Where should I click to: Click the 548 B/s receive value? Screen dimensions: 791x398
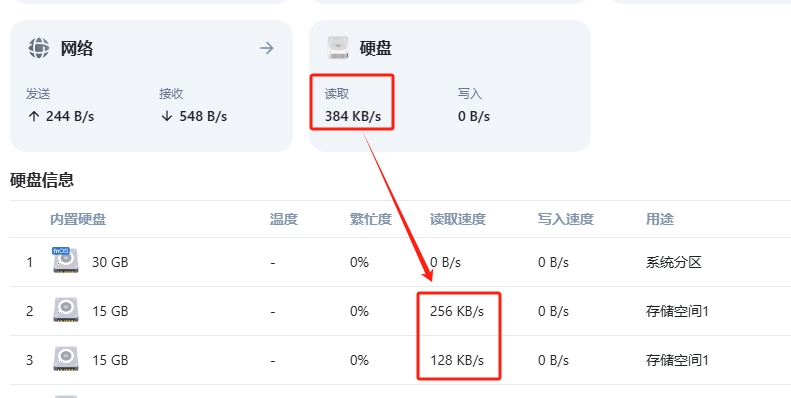203,117
